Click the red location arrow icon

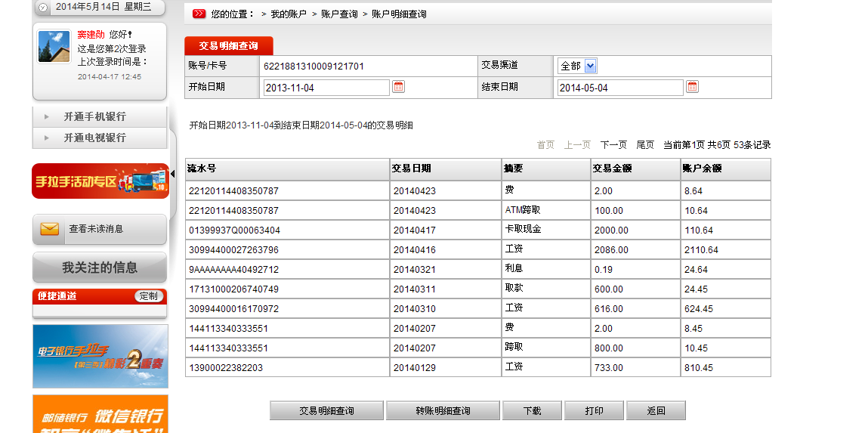coord(199,14)
